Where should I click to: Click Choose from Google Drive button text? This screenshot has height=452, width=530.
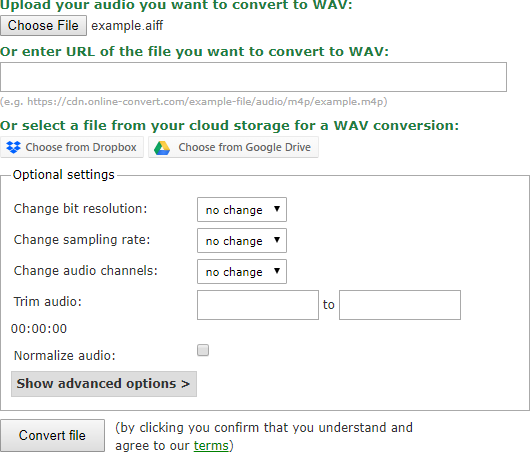click(244, 147)
